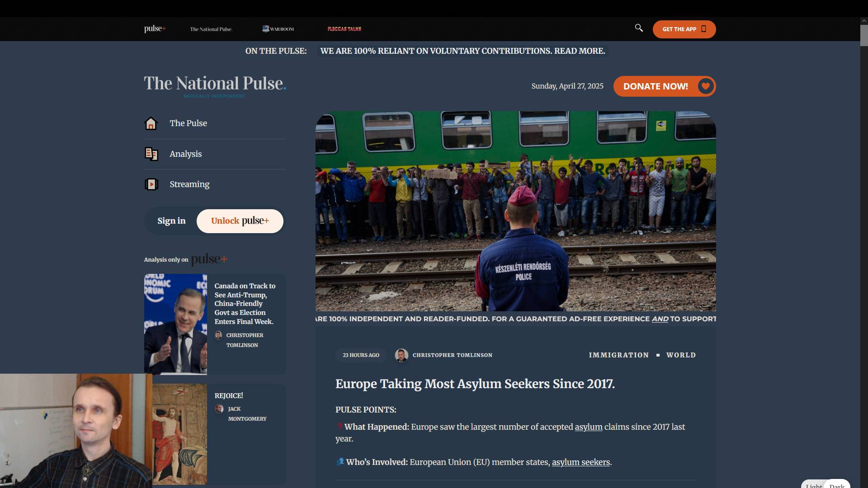Viewport: 868px width, 488px height.
Task: Click the Sign in button
Action: click(x=171, y=221)
